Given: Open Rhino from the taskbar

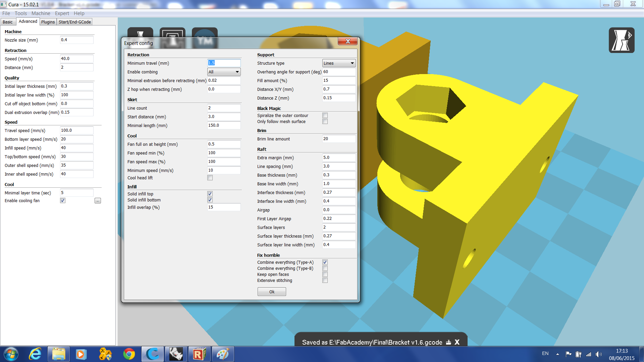Looking at the screenshot, I should click(x=176, y=354).
